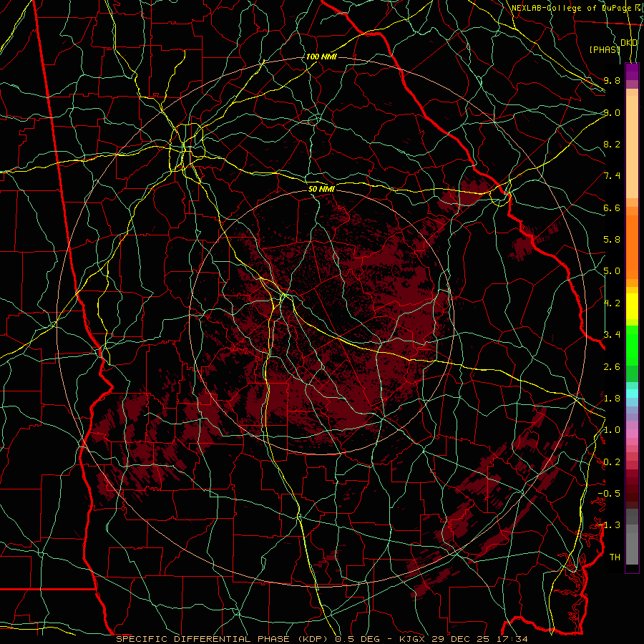Image resolution: width=644 pixels, height=644 pixels.
Task: Click the '5.8' value on the scale
Action: pos(612,240)
